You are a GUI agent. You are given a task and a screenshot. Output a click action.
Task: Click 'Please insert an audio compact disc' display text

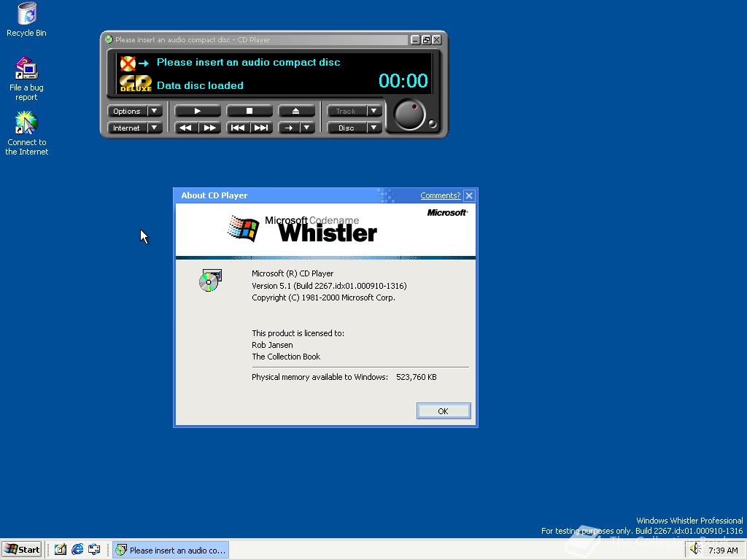(x=248, y=63)
